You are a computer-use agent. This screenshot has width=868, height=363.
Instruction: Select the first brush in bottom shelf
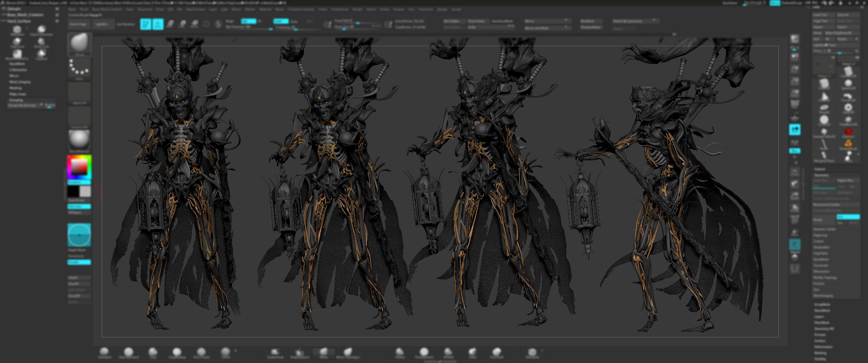pyautogui.click(x=104, y=353)
